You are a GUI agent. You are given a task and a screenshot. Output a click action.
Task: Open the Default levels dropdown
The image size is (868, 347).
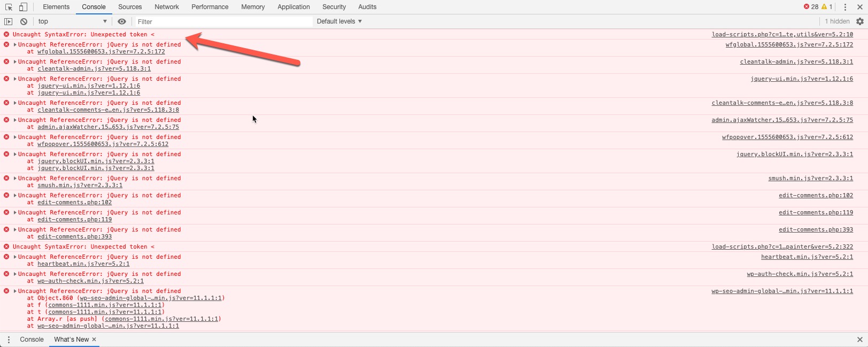pyautogui.click(x=339, y=21)
